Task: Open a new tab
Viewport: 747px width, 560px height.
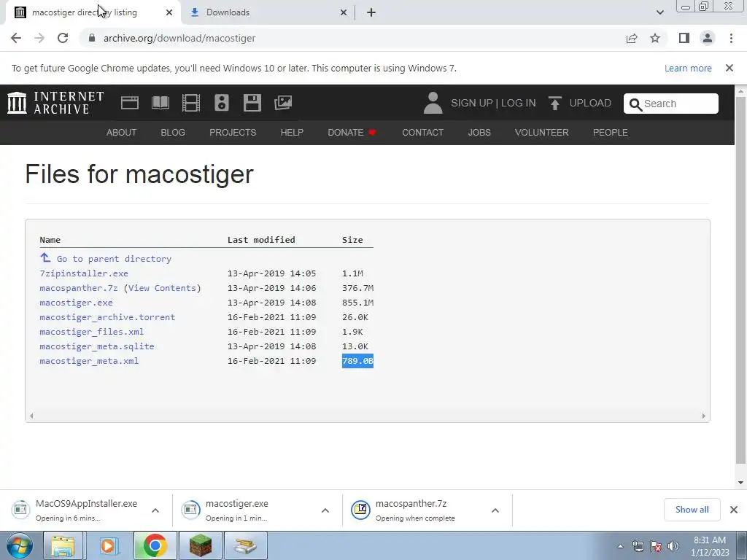Action: pos(371,12)
